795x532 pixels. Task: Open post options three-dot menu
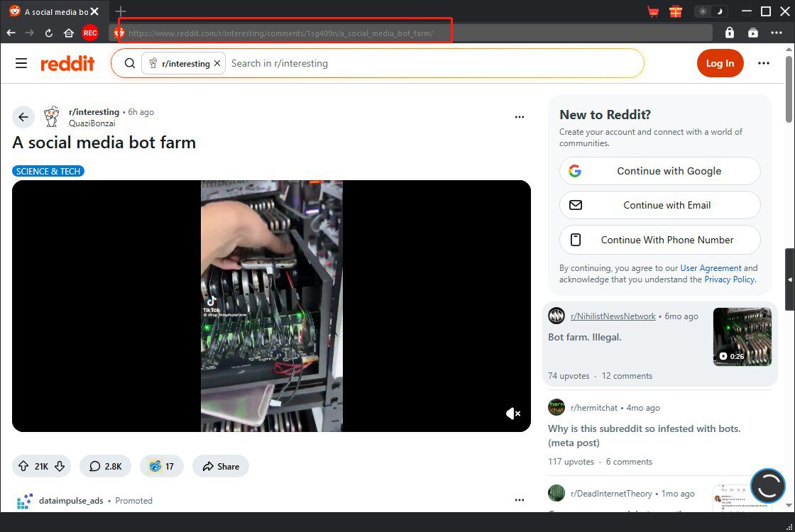(x=520, y=117)
